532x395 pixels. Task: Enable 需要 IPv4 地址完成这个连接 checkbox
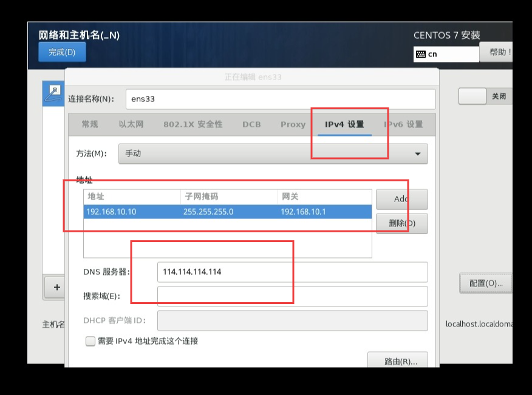coord(90,341)
